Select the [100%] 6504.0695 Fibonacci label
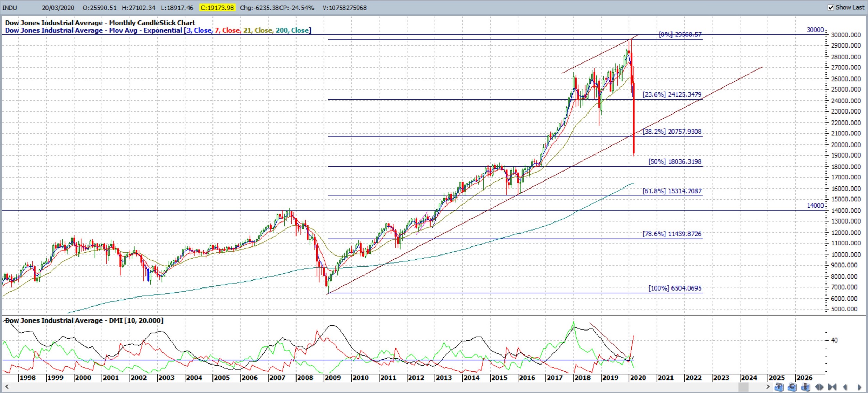 (675, 288)
